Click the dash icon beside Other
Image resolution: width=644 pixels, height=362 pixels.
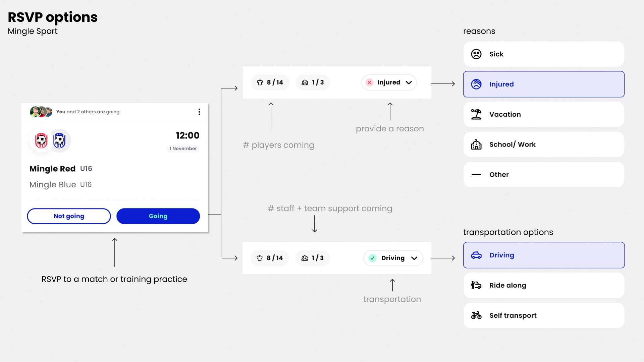tap(476, 175)
